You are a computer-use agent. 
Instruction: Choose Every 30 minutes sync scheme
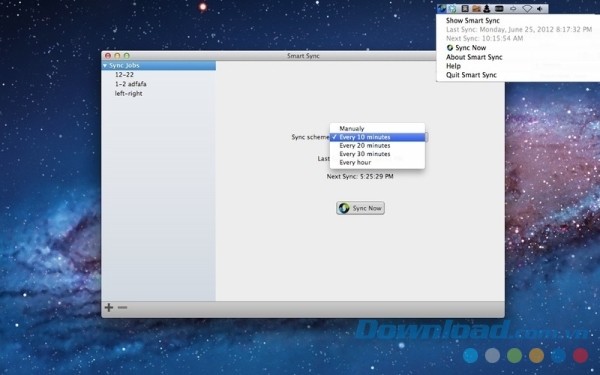(x=377, y=154)
